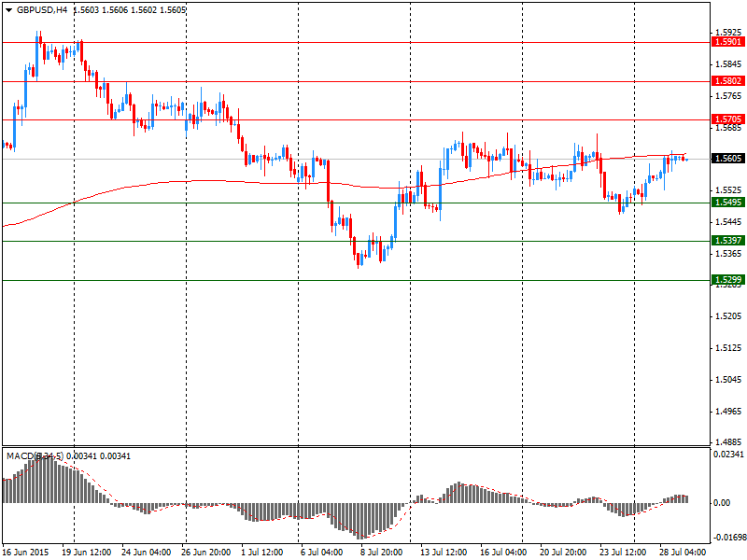Screen dimensions: 747x560
Task: Click the 23 Jul 12:00 time label
Action: click(x=624, y=553)
